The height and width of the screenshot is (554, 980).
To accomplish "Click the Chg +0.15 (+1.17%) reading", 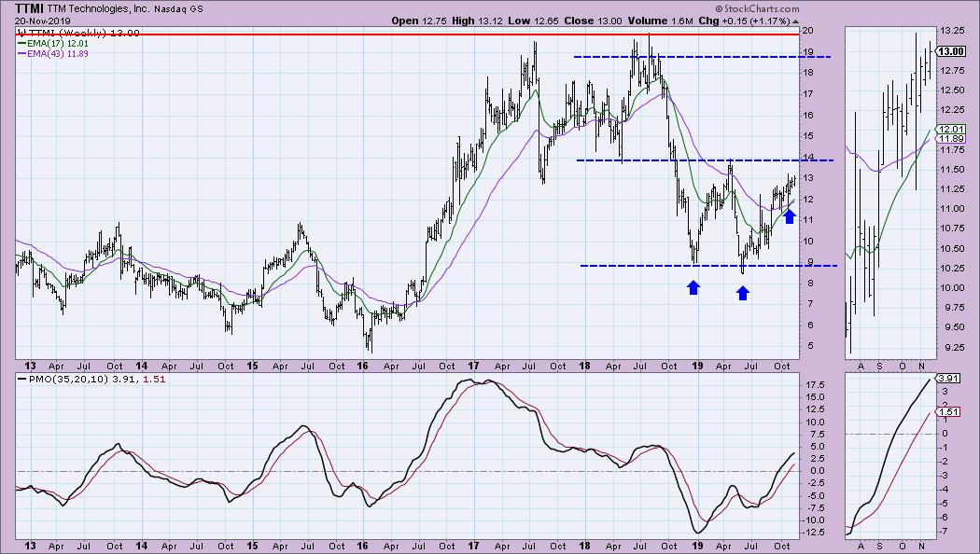I will (x=745, y=21).
